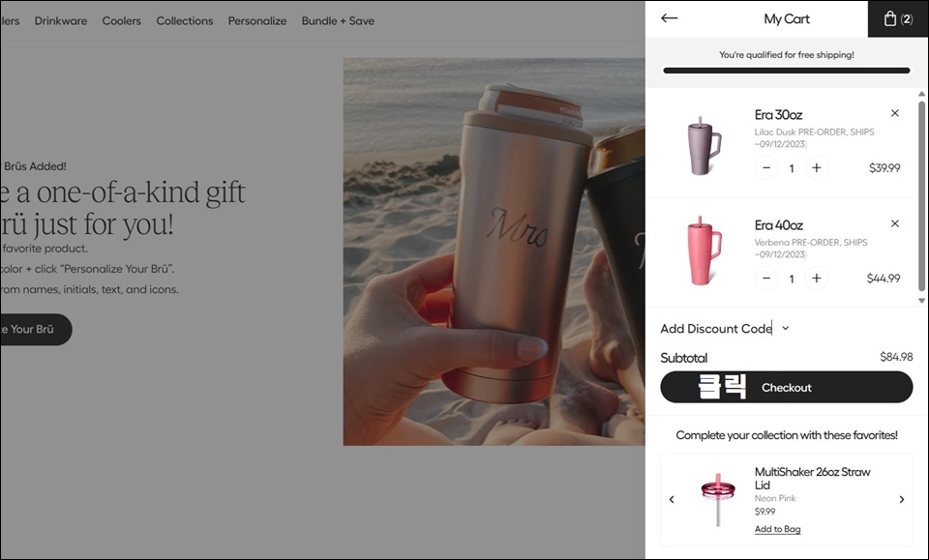This screenshot has height=560, width=929.
Task: Click the $9.99 MultiShaker price
Action: (764, 512)
